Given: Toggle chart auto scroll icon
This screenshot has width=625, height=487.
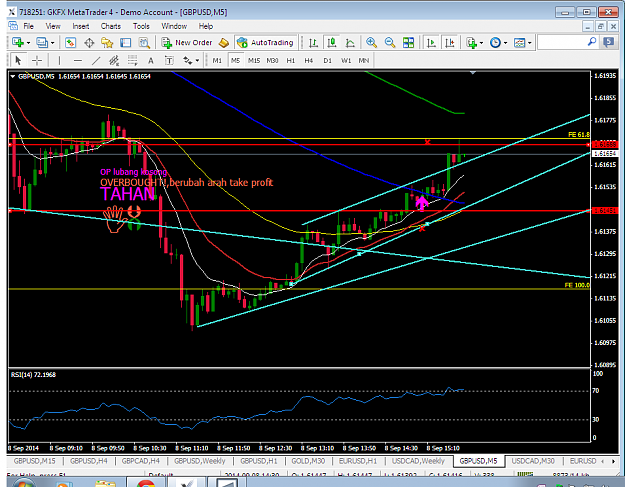Looking at the screenshot, I should click(431, 42).
